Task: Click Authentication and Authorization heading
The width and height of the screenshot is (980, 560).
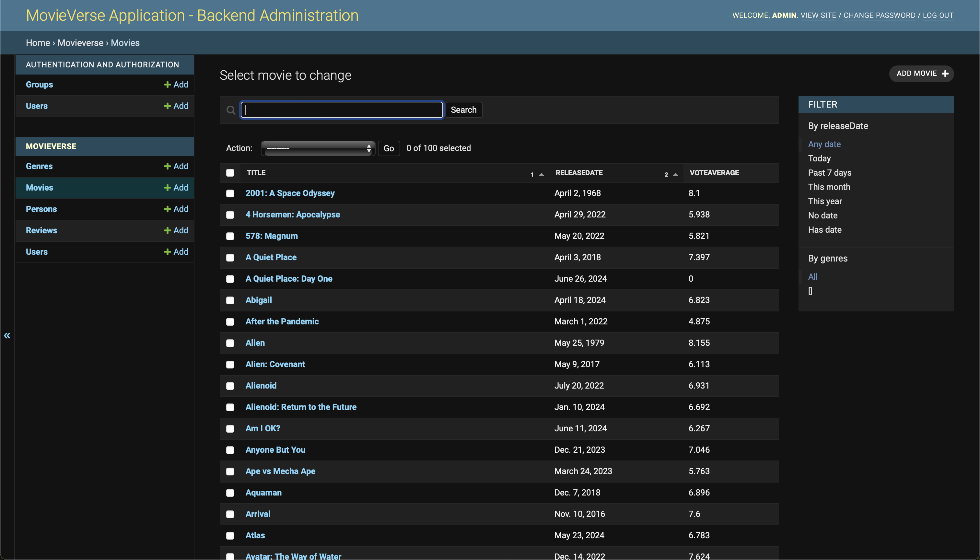Action: 102,64
